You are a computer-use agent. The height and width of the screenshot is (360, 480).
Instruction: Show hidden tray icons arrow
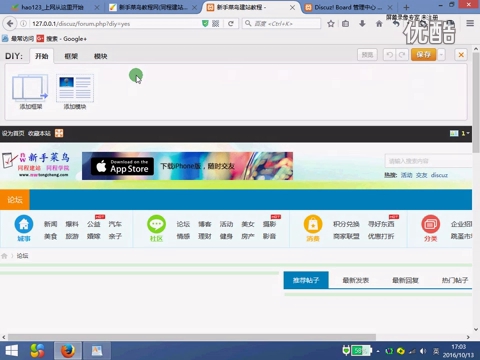(378, 351)
